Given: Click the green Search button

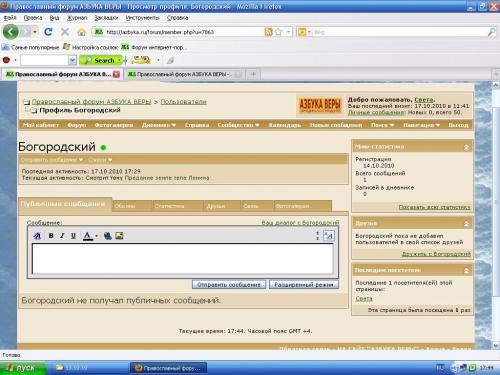Looking at the screenshot, I should point(101,60).
